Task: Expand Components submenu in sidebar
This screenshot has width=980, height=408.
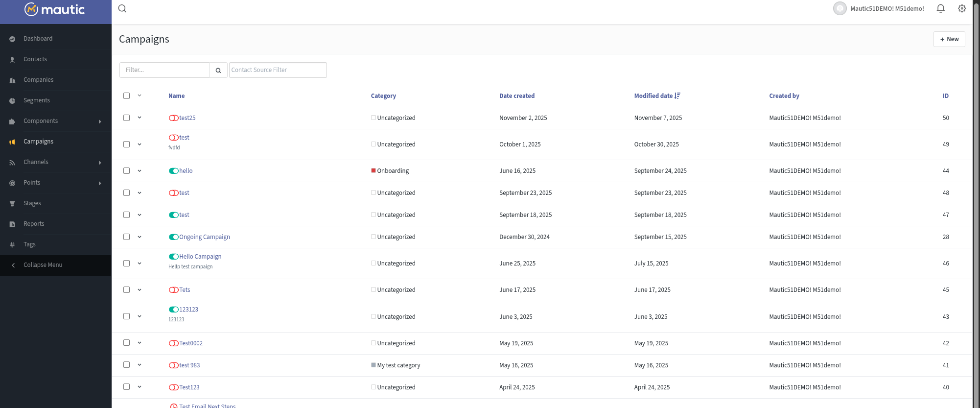Action: 100,121
